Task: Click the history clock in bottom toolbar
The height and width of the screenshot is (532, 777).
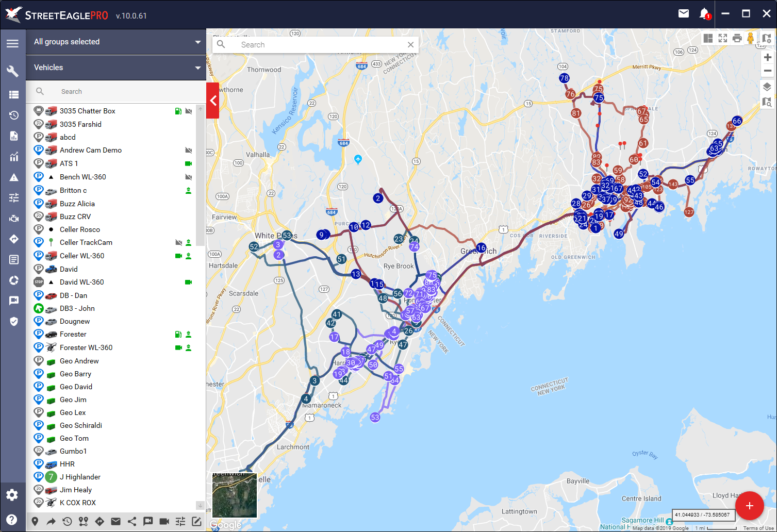Action: 67,521
